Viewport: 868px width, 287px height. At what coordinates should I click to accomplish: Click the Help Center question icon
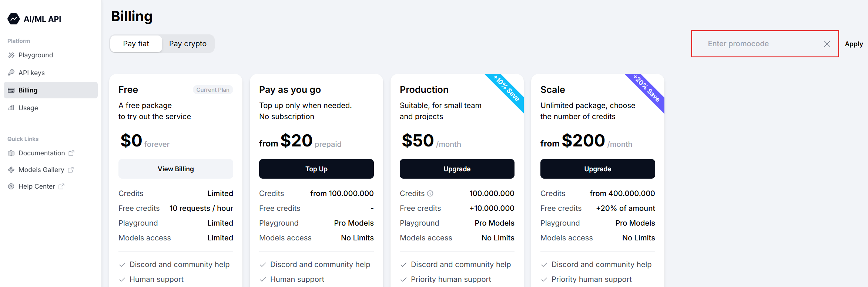(x=11, y=186)
